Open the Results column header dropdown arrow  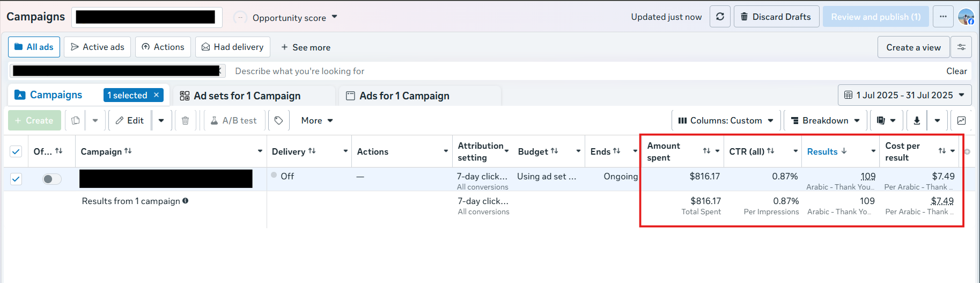point(873,151)
